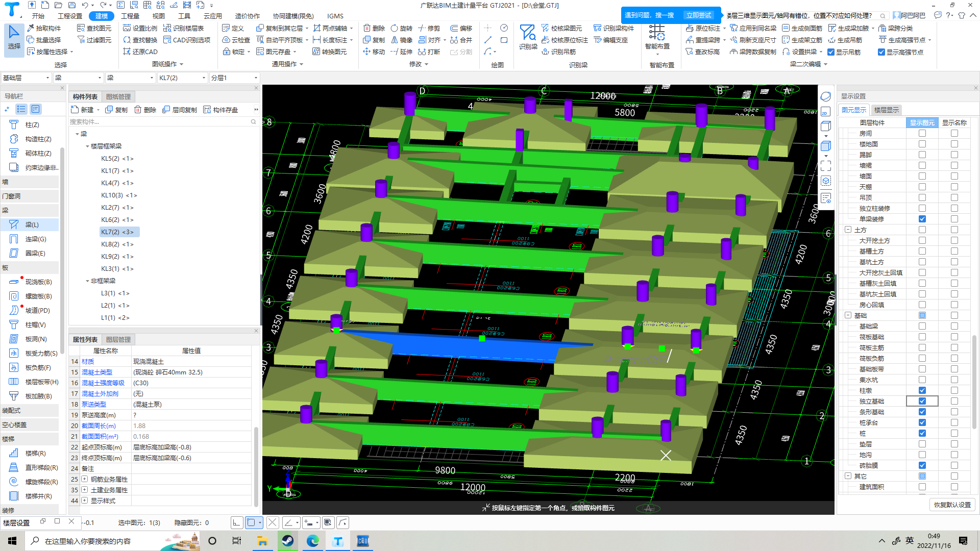Open the 分层1 layer dropdown
Screen dimensions: 980x551
(234, 78)
